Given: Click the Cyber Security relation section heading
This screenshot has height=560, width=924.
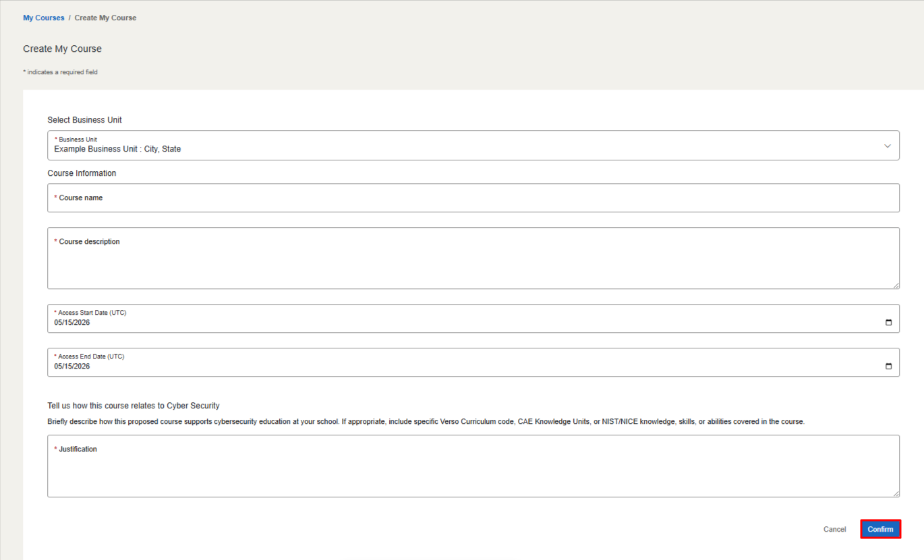Looking at the screenshot, I should (x=134, y=405).
